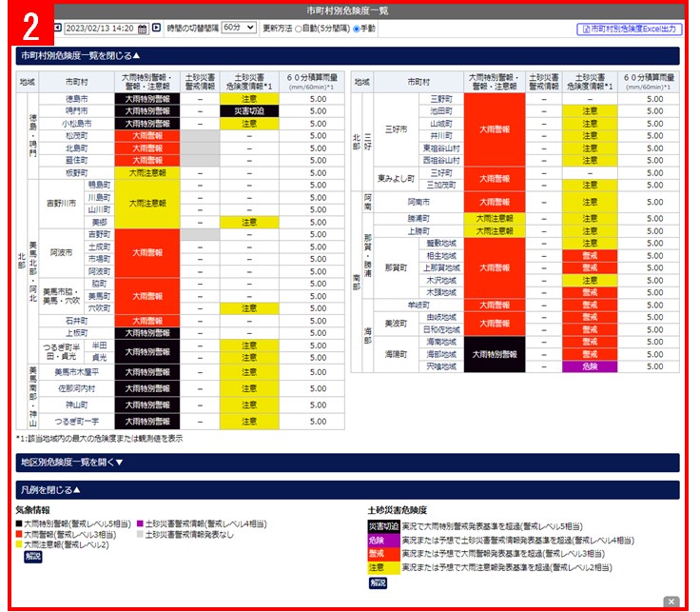Click red 警戒 legend swatch
The image size is (700, 612).
383,554
